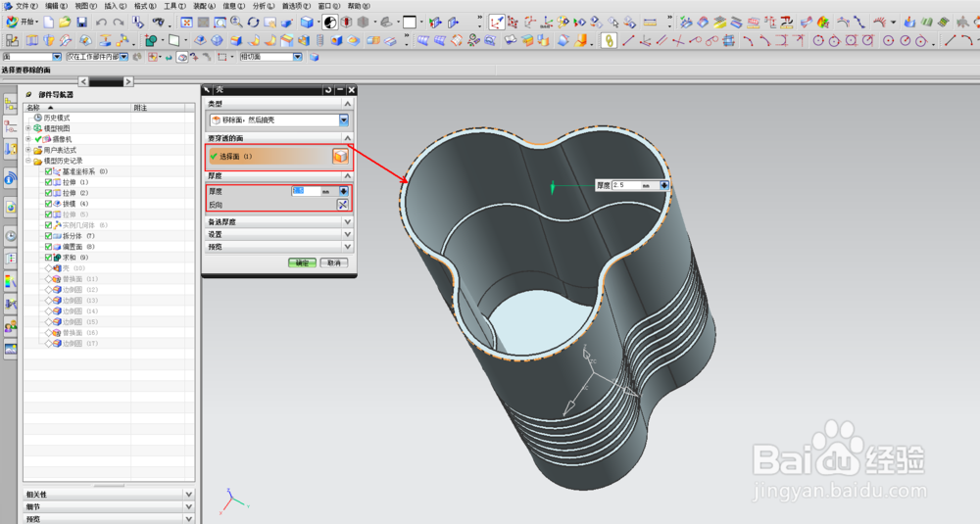Open the Assembly Navigator sidebar tab
Image resolution: width=980 pixels, height=524 pixels.
[x=10, y=104]
